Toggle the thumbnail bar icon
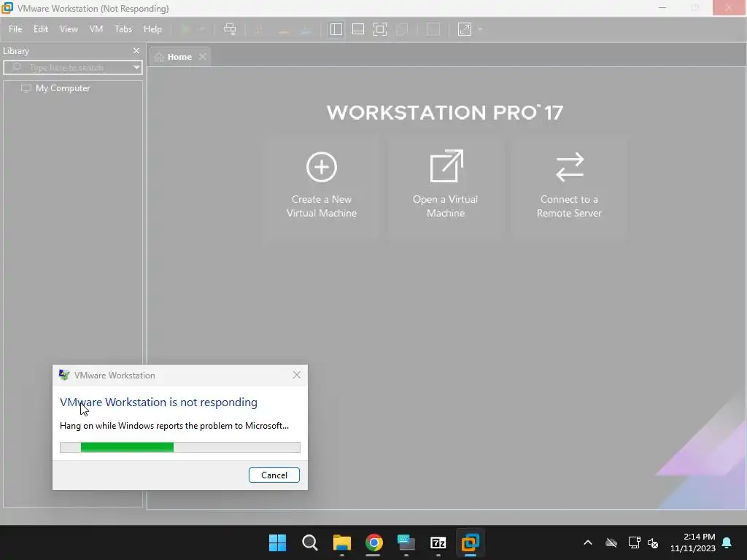This screenshot has width=747, height=560. tap(357, 29)
